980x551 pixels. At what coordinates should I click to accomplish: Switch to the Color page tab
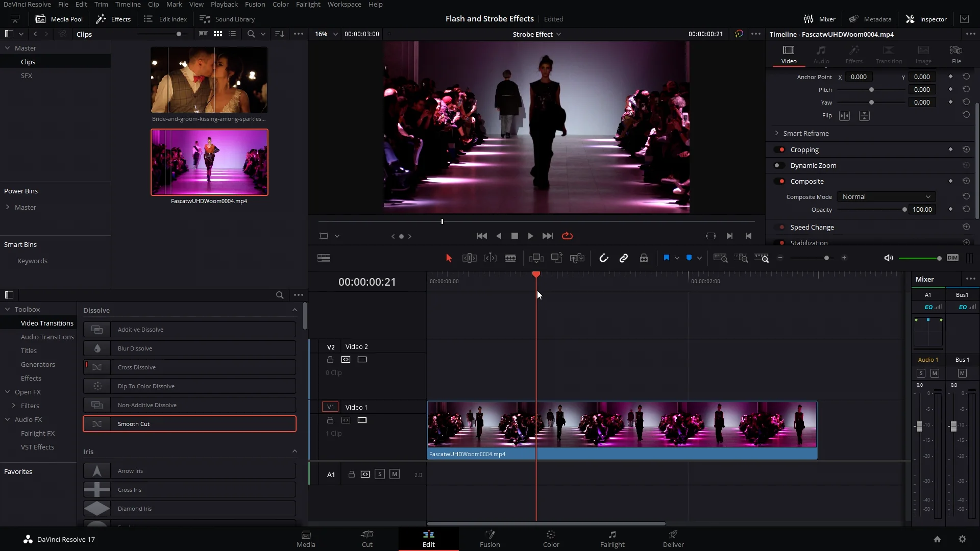(x=551, y=538)
